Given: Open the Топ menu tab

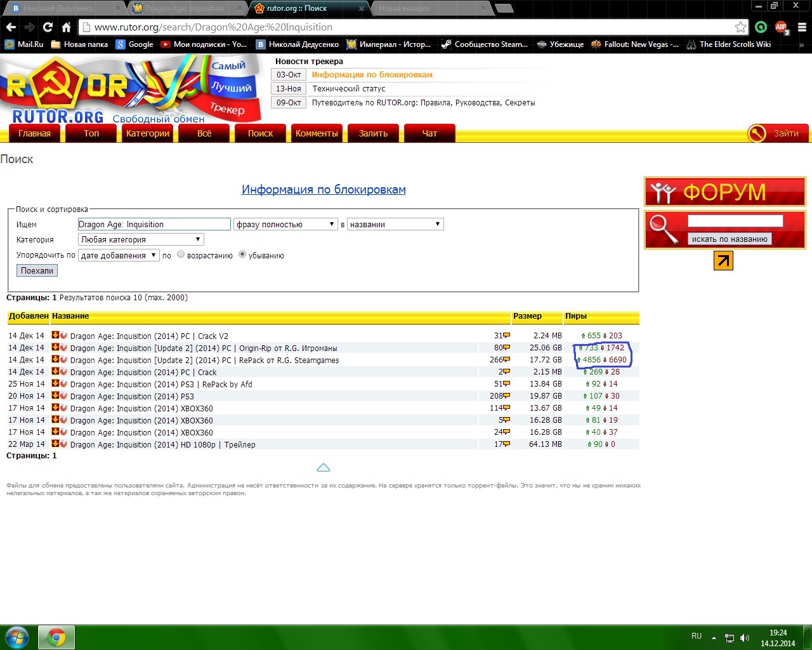Looking at the screenshot, I should (x=91, y=133).
